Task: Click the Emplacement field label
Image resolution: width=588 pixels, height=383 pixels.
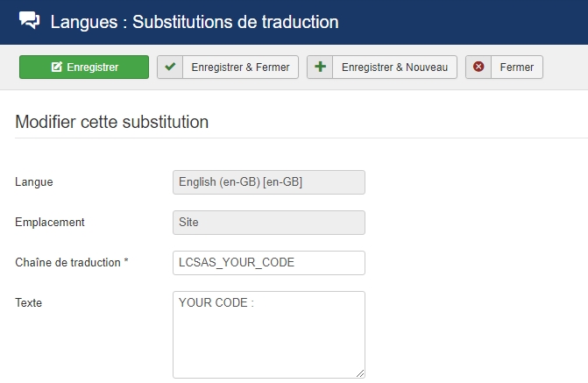Action: pos(50,223)
